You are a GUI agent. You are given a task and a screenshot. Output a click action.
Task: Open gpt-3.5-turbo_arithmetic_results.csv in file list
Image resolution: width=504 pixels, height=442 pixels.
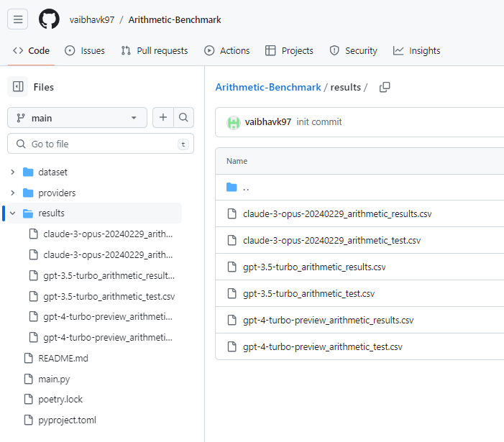click(314, 267)
